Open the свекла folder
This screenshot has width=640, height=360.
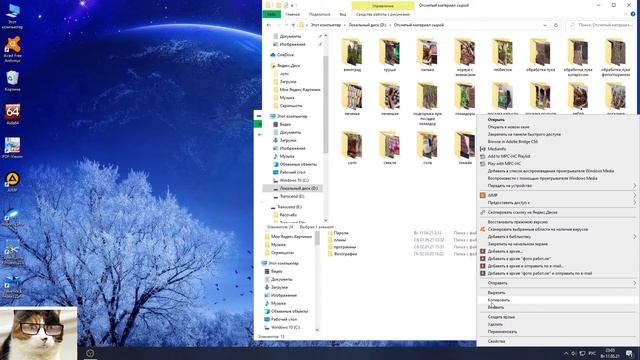390,148
